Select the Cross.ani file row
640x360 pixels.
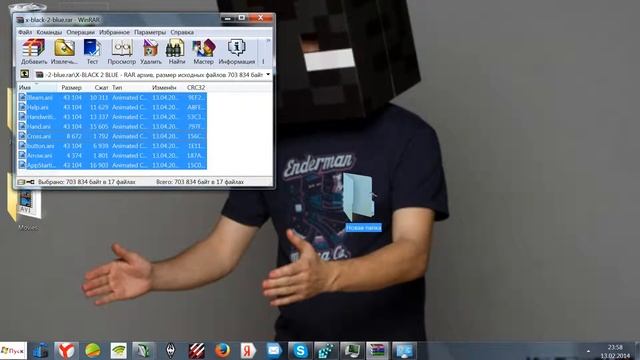pyautogui.click(x=112, y=136)
